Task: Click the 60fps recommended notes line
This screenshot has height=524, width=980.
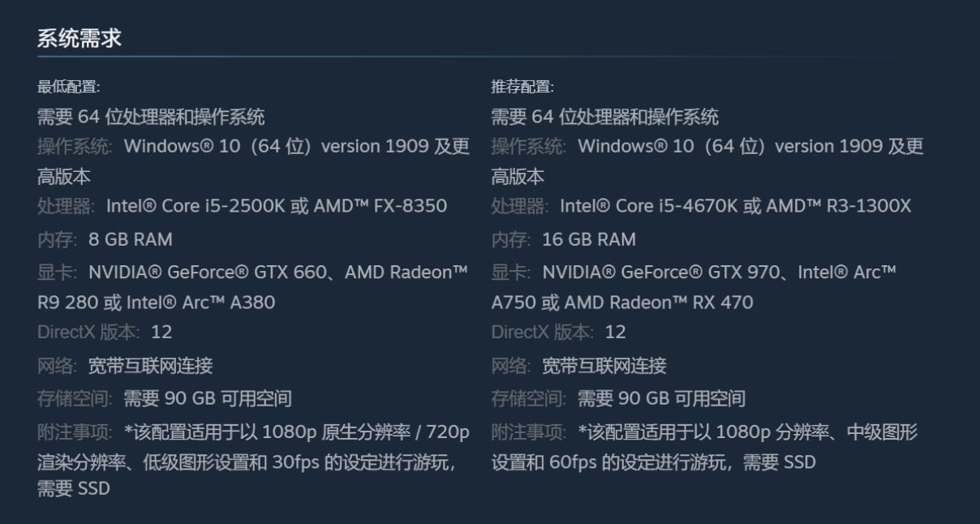Action: click(x=652, y=462)
